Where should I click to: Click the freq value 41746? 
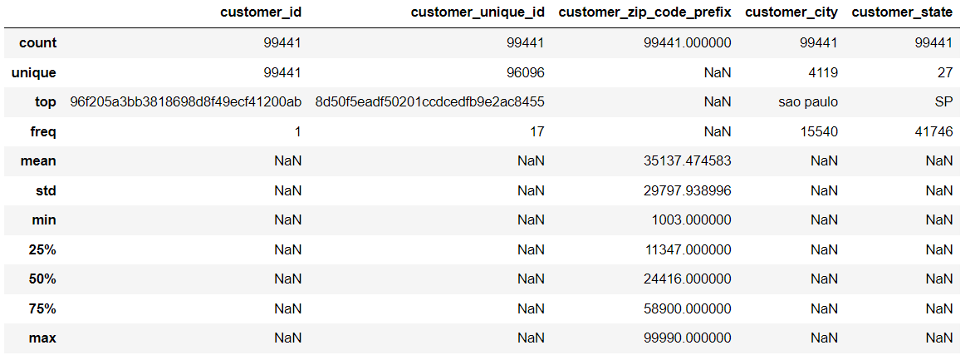(933, 131)
